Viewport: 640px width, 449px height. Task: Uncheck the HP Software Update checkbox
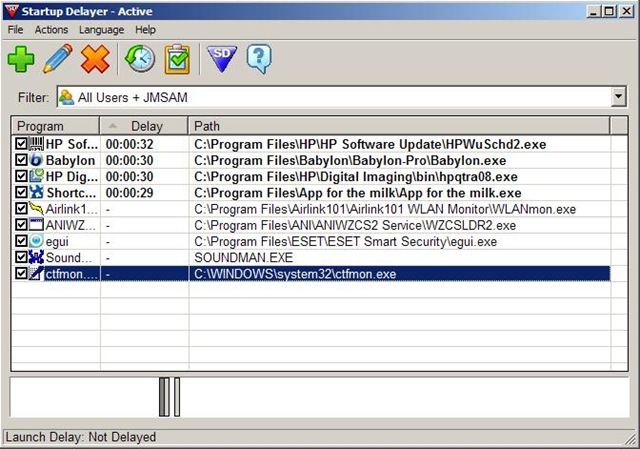tap(21, 144)
